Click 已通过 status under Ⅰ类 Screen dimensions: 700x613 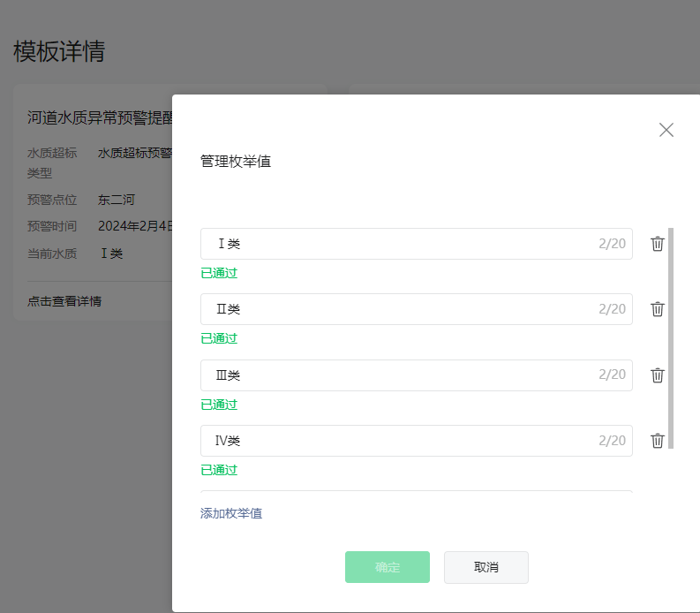(219, 273)
